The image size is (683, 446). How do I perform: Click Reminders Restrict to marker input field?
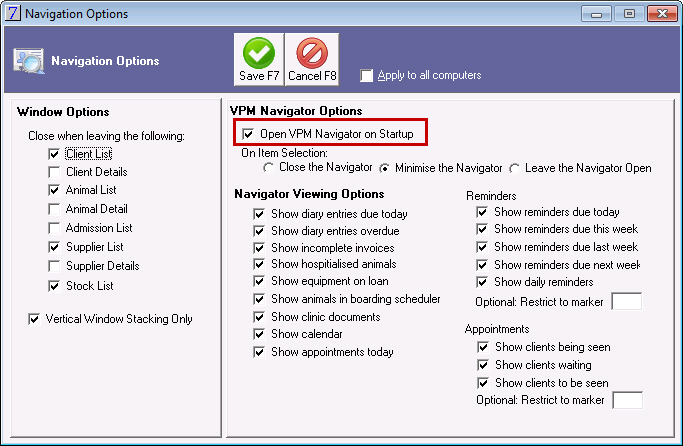point(627,301)
